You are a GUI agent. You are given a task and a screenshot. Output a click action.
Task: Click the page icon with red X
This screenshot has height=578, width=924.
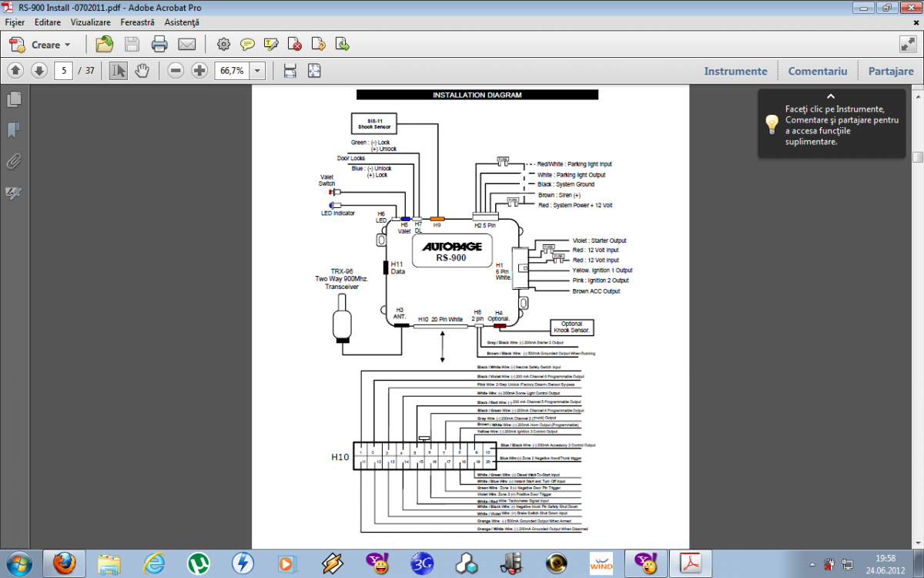pos(294,44)
